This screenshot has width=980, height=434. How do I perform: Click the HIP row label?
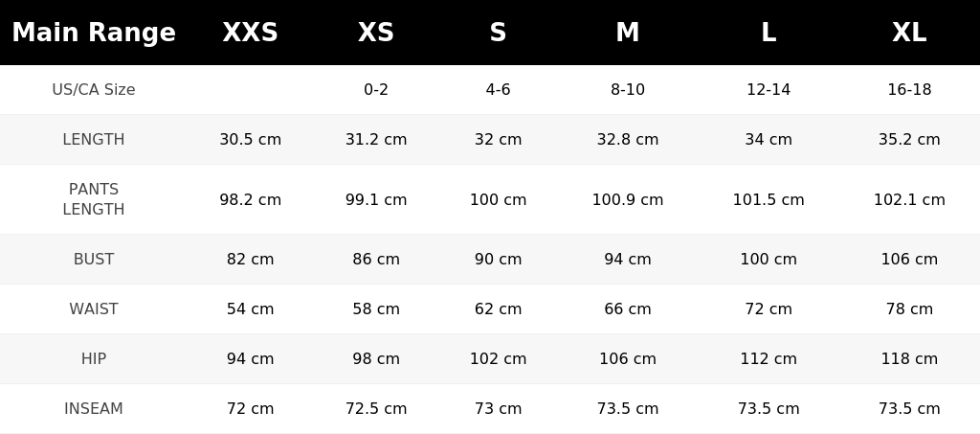pos(94,359)
